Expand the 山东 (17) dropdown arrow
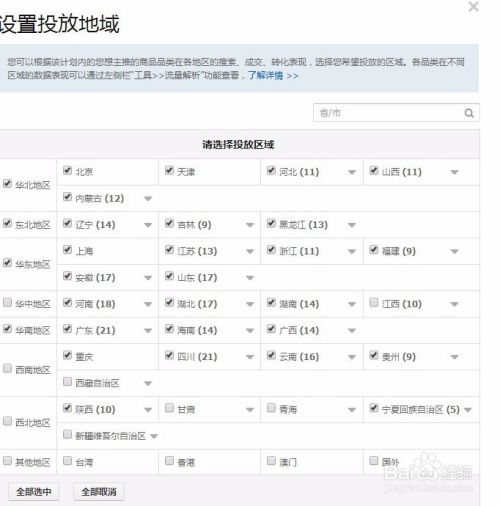This screenshot has width=500, height=506. coord(250,278)
